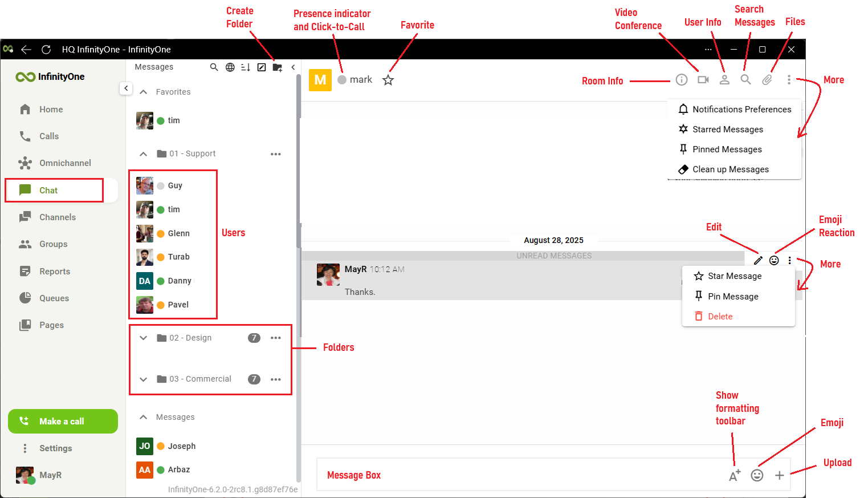Open MayR profile at sidebar bottom
The width and height of the screenshot is (868, 498).
tap(39, 475)
